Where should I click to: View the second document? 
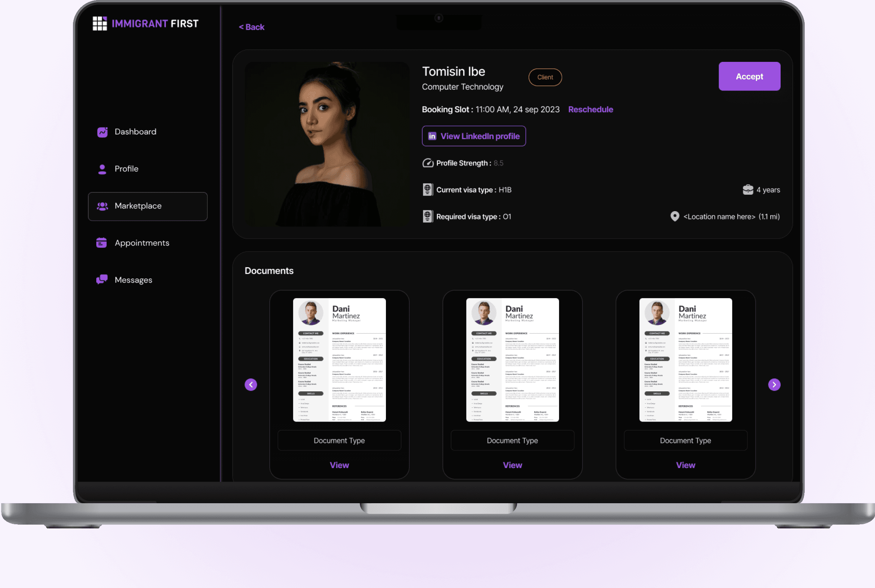[512, 465]
